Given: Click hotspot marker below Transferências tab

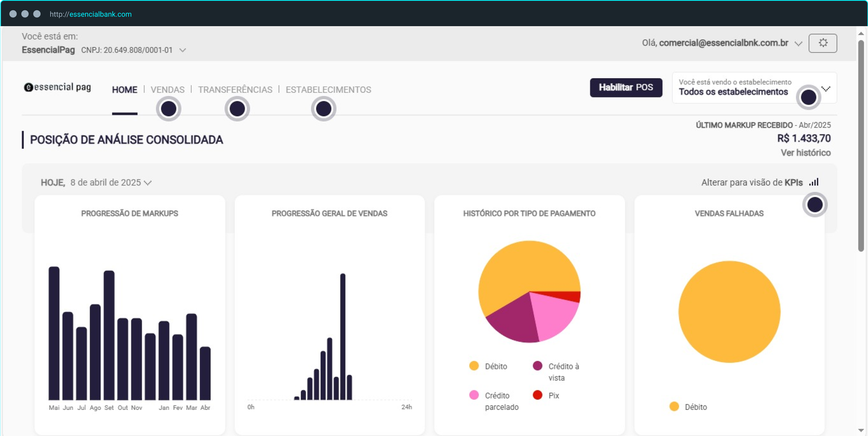Looking at the screenshot, I should [237, 109].
